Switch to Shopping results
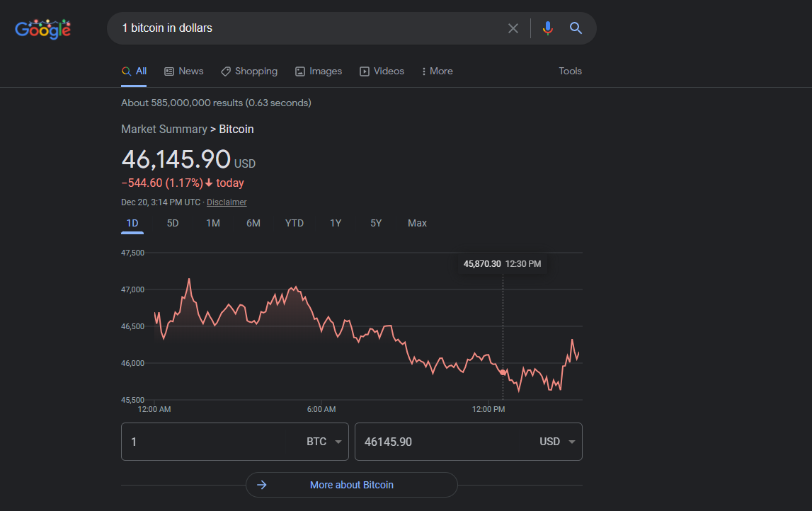The height and width of the screenshot is (511, 812). point(249,71)
